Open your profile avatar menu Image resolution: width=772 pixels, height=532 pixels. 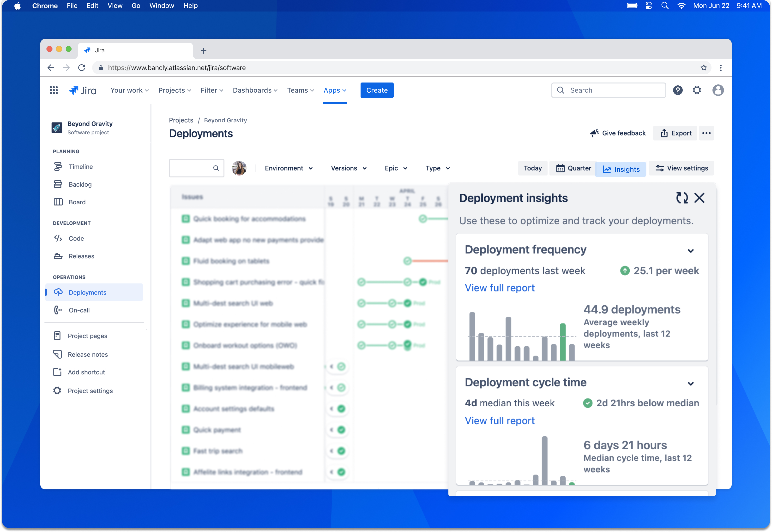718,90
